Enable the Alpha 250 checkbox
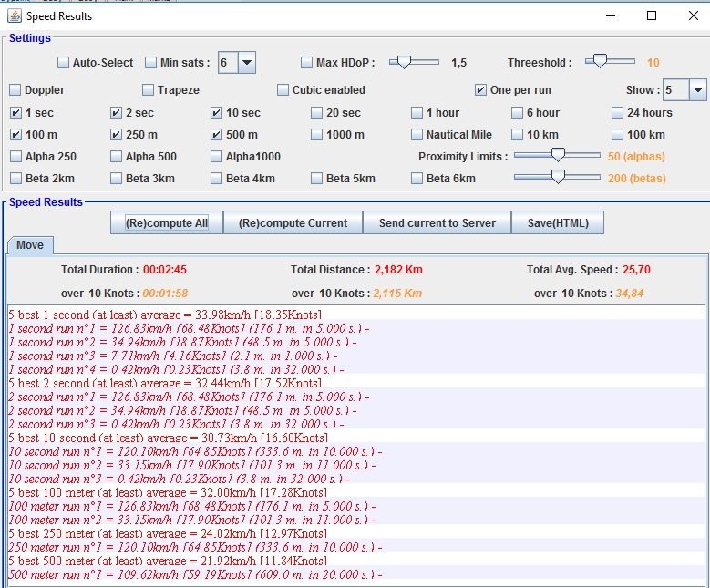The image size is (710, 588). [15, 156]
